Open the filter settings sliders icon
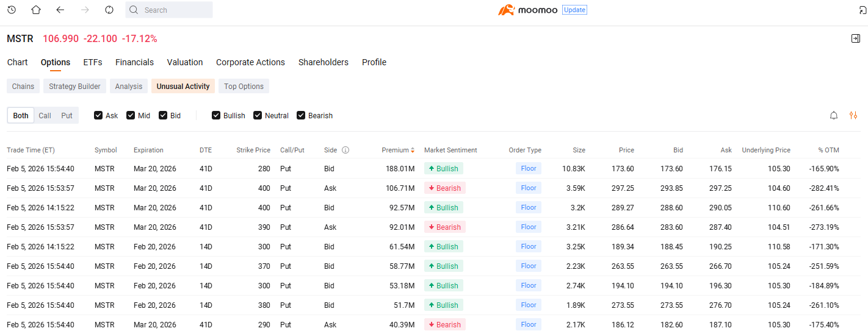868x331 pixels. pos(853,115)
